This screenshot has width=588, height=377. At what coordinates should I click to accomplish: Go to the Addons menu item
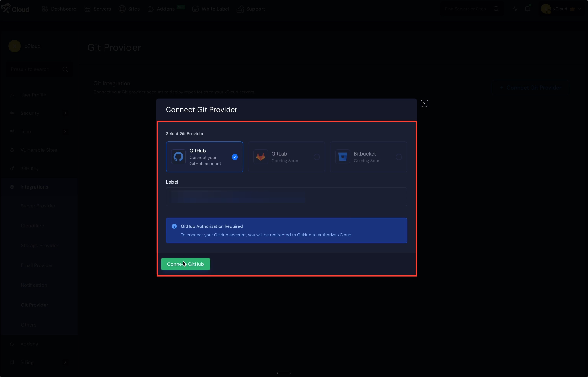click(165, 9)
